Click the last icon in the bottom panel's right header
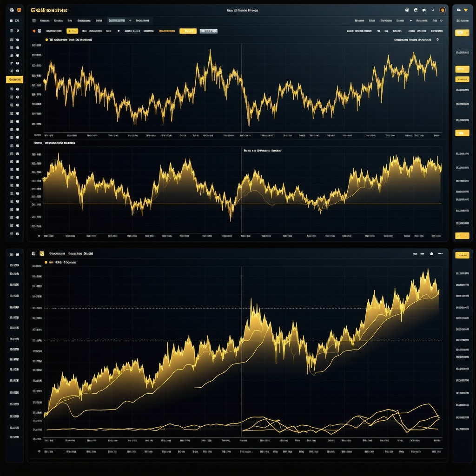476x476 pixels. tap(440, 253)
